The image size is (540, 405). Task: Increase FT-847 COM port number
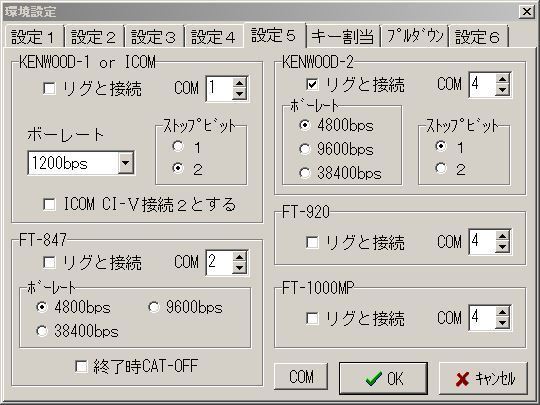tap(239, 257)
